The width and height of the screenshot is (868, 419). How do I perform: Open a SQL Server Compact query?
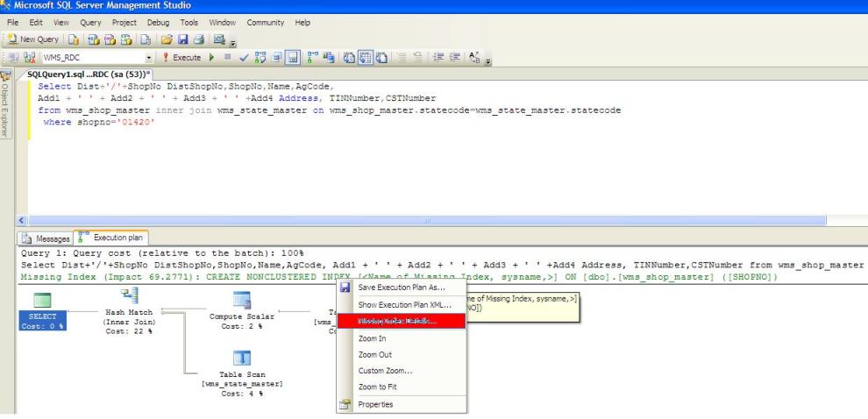pos(146,39)
